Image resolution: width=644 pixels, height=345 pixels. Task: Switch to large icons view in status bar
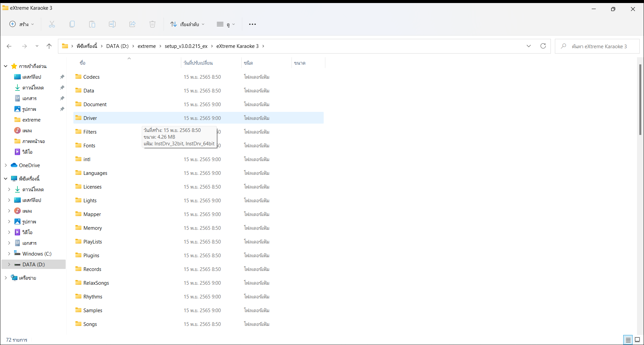click(638, 340)
